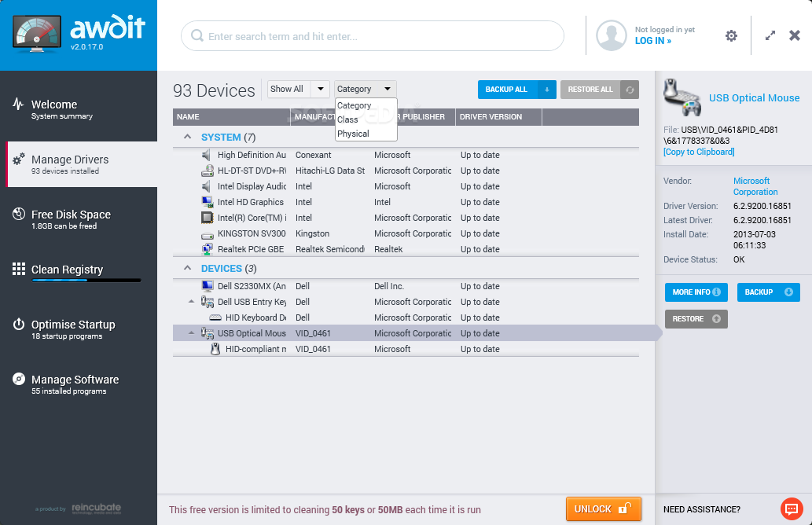Click the USB Optical Mouse title
812x525 pixels.
pyautogui.click(x=754, y=98)
